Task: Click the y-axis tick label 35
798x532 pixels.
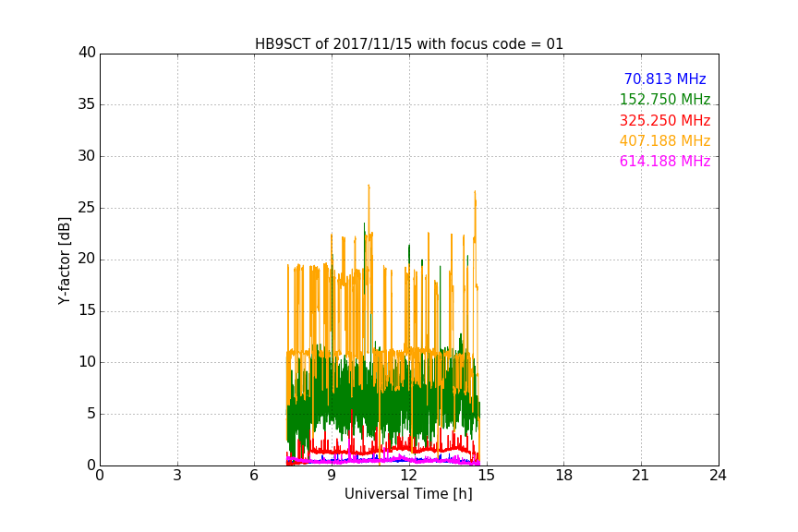Action: tap(87, 104)
